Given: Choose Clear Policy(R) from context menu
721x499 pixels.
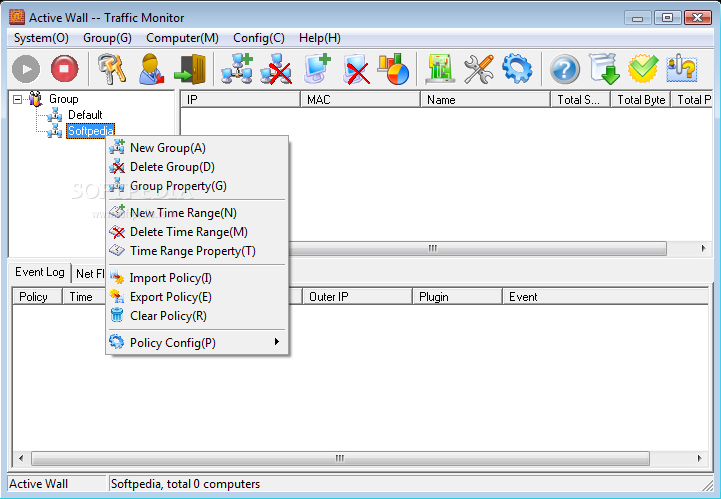Looking at the screenshot, I should 197,316.
